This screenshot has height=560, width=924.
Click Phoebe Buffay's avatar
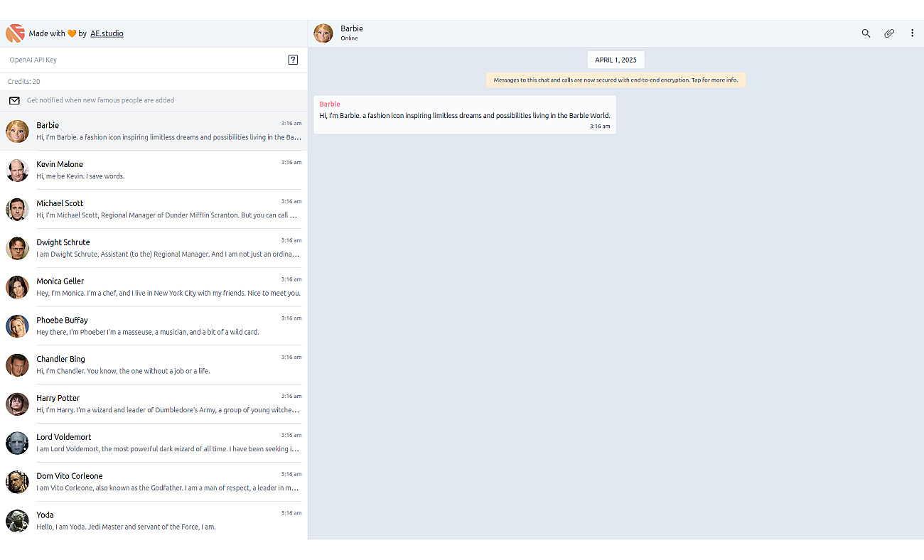pos(18,326)
